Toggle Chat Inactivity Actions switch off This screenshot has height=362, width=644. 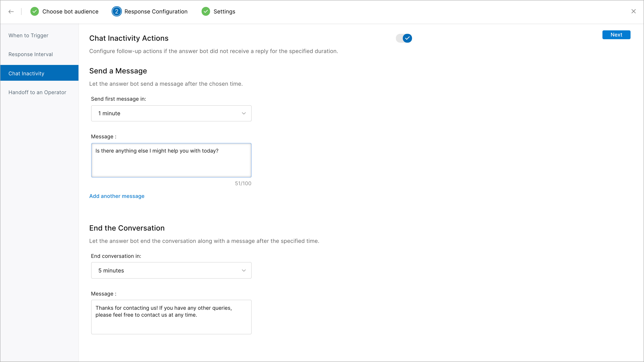point(404,38)
